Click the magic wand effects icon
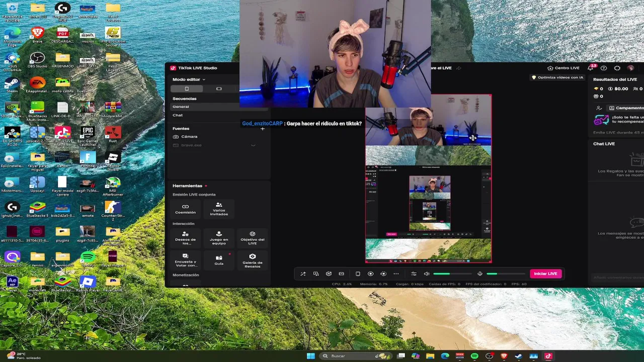Image resolution: width=644 pixels, height=362 pixels. 303,274
